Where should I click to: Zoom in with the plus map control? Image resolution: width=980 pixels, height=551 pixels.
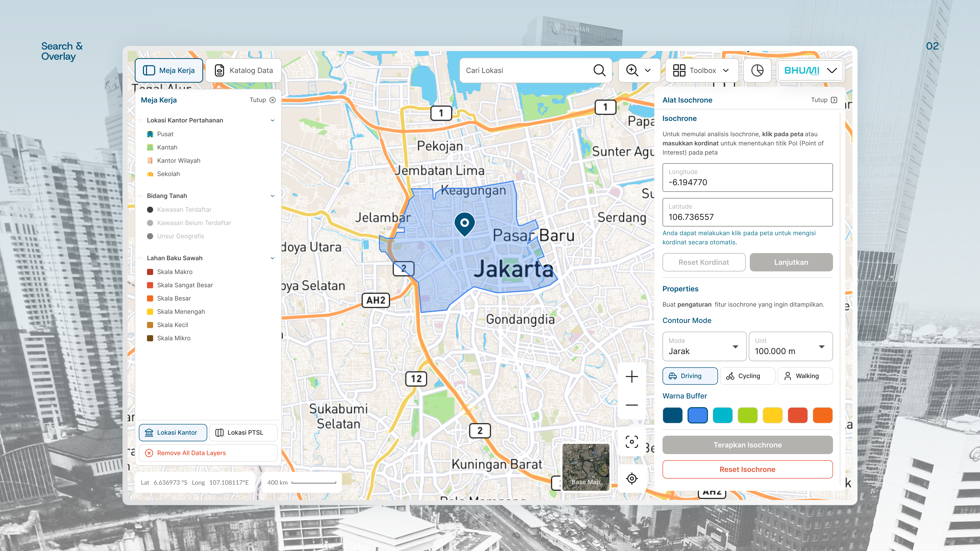[632, 377]
